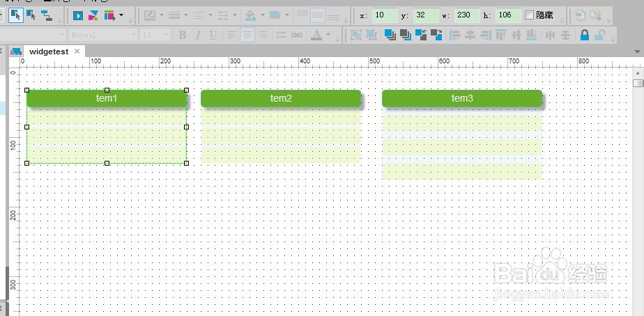Click the line color pencil icon
The image size is (644, 316).
(x=149, y=15)
